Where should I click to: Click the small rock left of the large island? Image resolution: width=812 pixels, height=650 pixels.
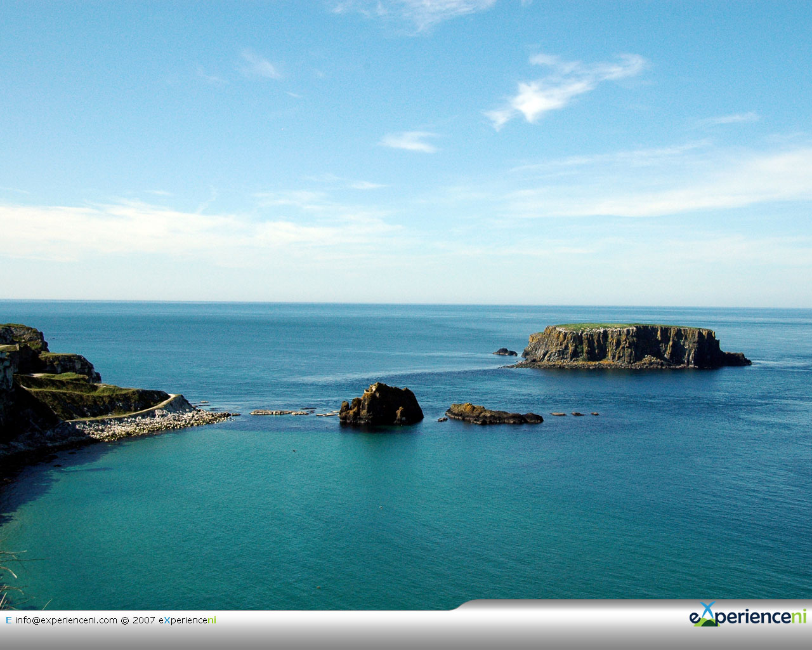click(506, 352)
